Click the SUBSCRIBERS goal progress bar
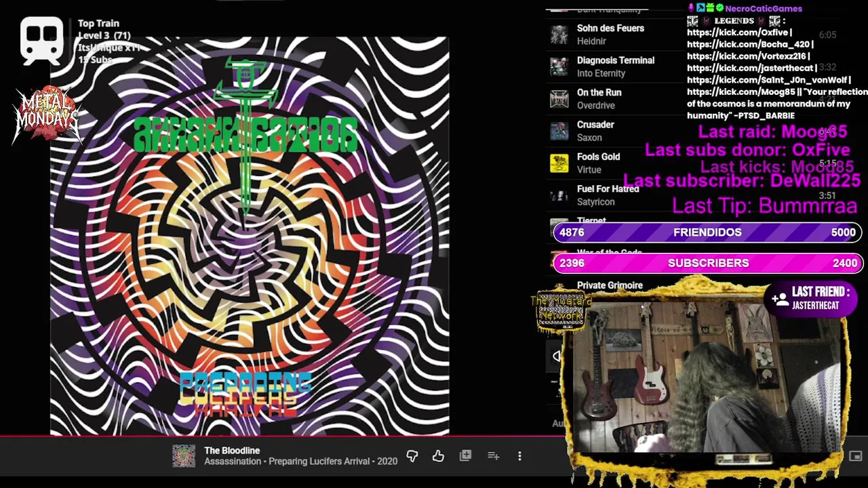This screenshot has width=868, height=488. coord(707,263)
